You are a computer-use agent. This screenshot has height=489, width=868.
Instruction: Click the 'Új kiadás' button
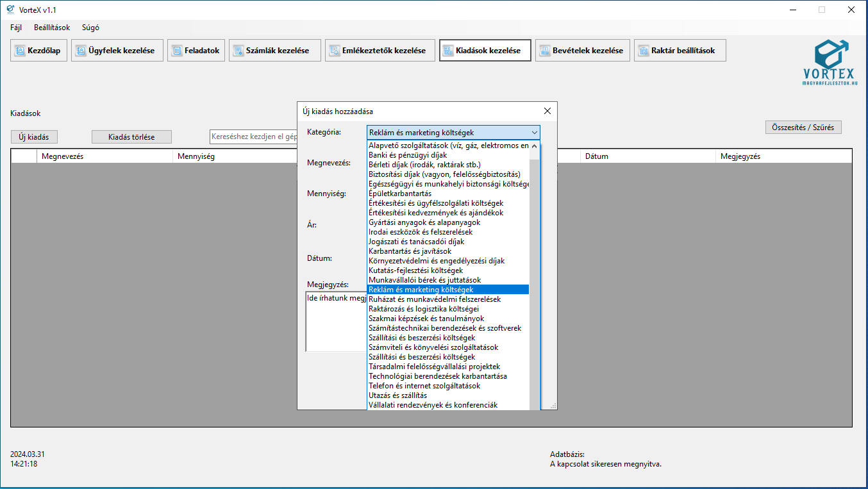tap(34, 137)
